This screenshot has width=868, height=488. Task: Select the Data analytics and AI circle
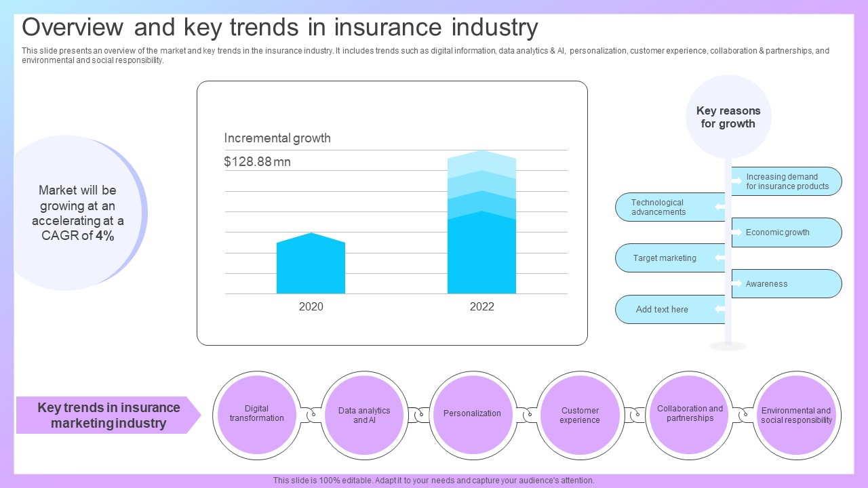tap(364, 415)
